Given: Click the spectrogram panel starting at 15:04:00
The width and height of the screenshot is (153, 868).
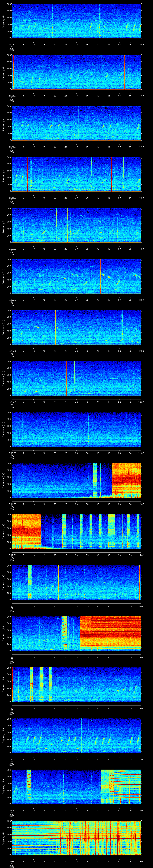Looking at the screenshot, I should (x=77, y=123).
